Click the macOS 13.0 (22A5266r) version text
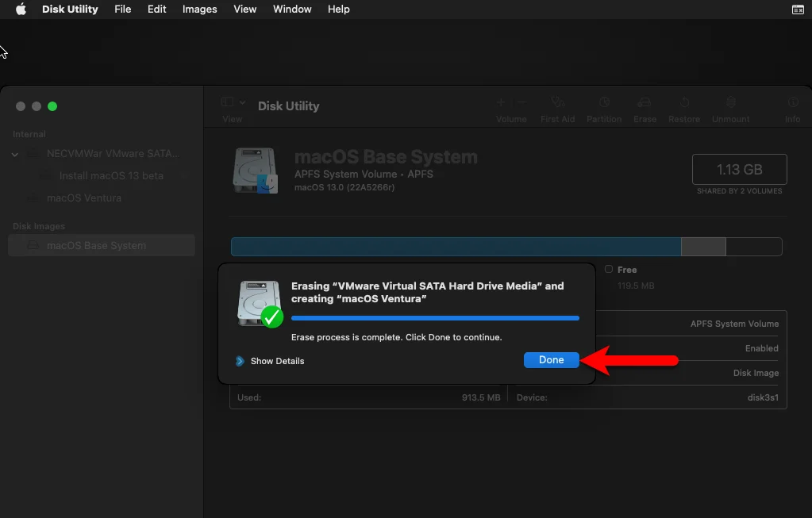This screenshot has height=518, width=812. pos(344,187)
